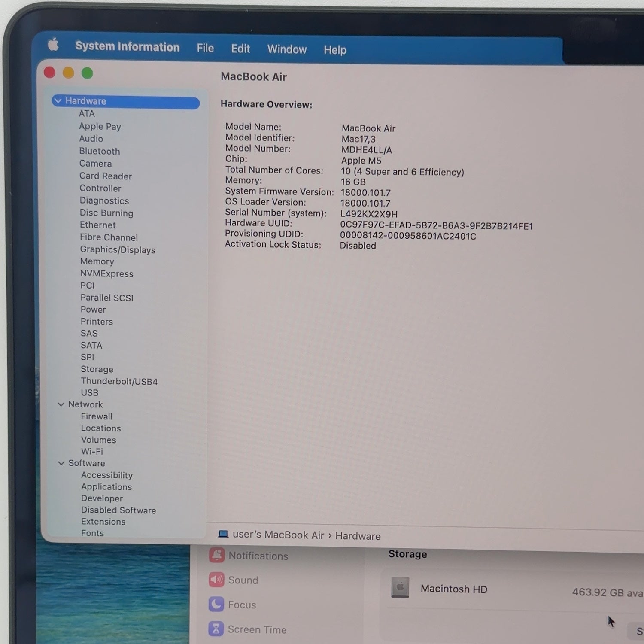Image resolution: width=644 pixels, height=644 pixels.
Task: Select the Network category in the sidebar
Action: click(85, 404)
